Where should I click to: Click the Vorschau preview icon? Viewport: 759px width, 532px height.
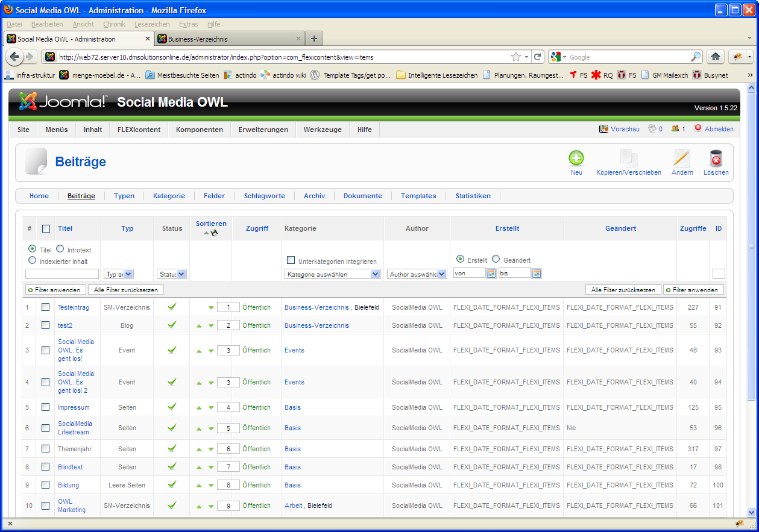coord(604,128)
